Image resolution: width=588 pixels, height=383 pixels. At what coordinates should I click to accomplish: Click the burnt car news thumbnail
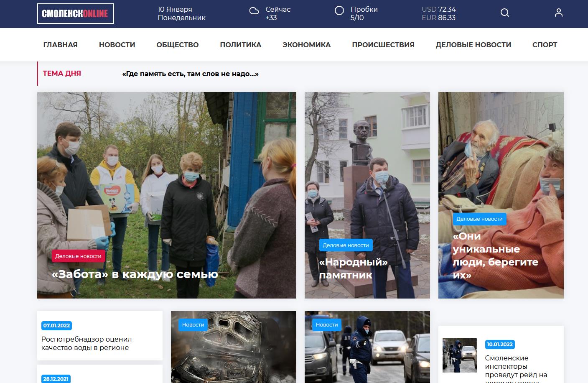[234, 347]
